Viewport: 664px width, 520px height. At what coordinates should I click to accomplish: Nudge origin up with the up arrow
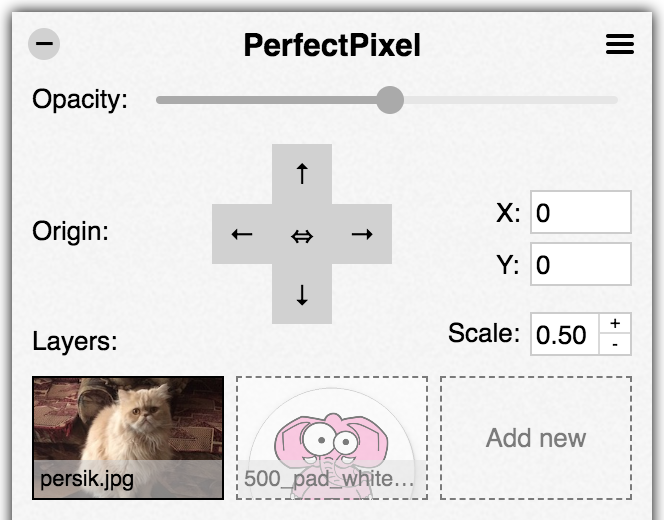pos(302,174)
